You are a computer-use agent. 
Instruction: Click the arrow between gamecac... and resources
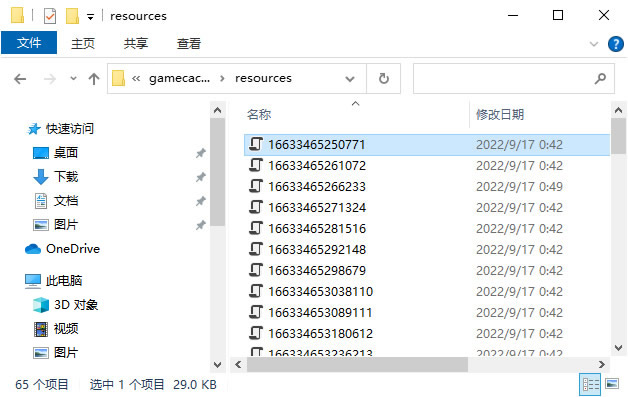click(x=222, y=79)
